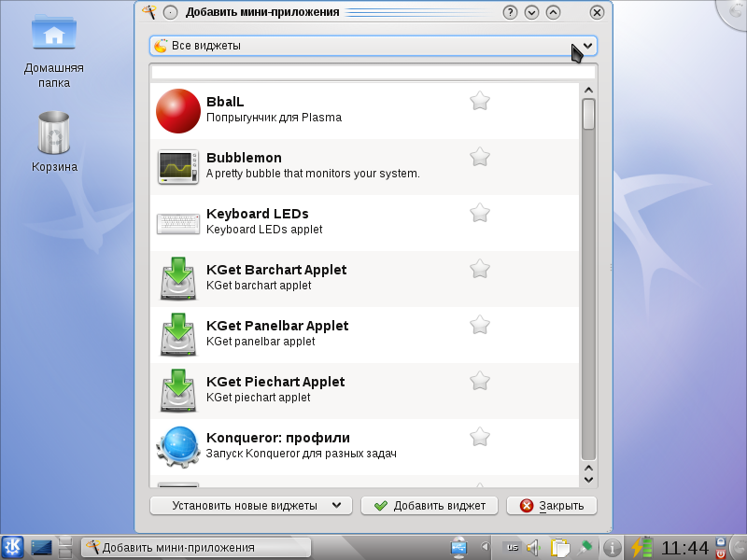Select the KGet Piechart Applet list entry
Image resolution: width=747 pixels, height=560 pixels.
[364, 391]
